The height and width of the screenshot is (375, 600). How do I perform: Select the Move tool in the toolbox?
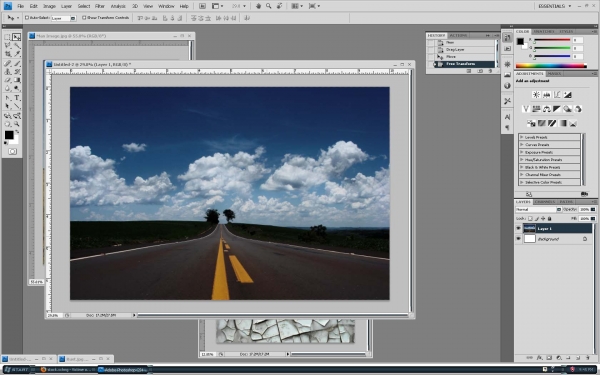17,37
